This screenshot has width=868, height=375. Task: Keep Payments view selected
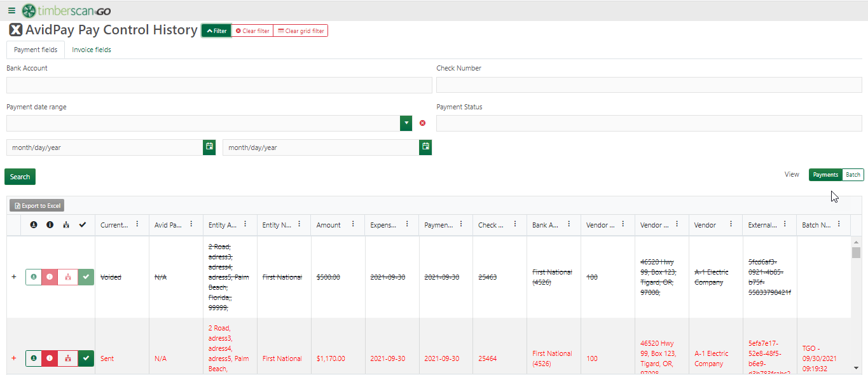[x=825, y=174]
